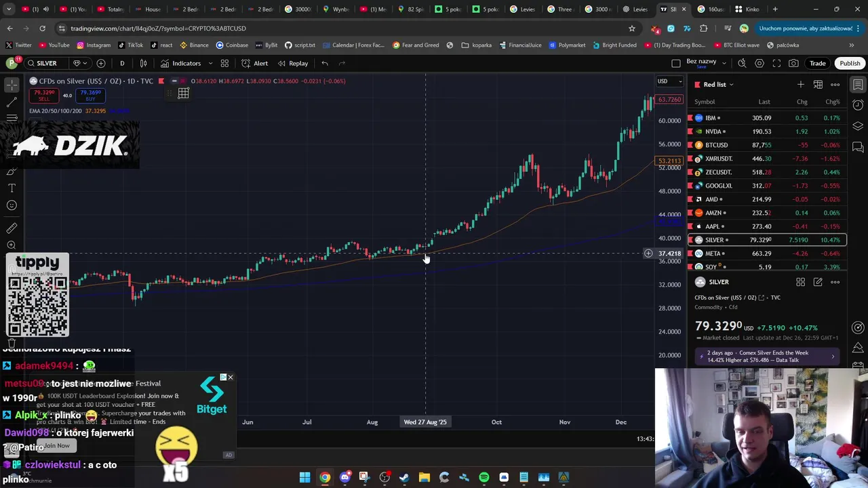Expand the Indicators favorites arrow

[210, 63]
